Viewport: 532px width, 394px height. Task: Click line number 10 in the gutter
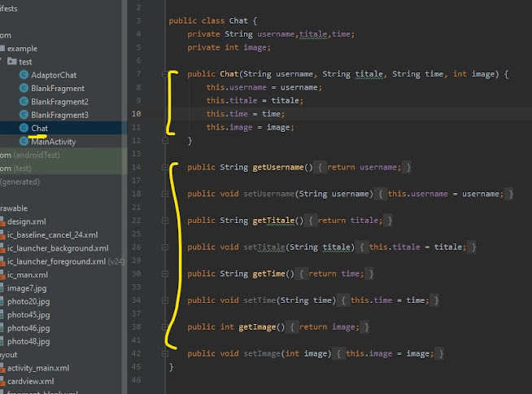point(136,114)
